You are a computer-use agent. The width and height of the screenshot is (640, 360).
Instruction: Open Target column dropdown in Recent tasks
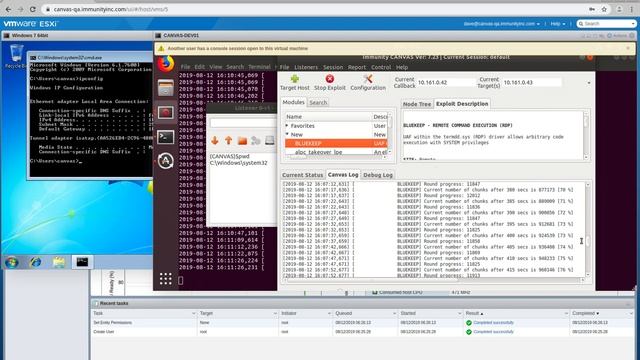[275, 313]
